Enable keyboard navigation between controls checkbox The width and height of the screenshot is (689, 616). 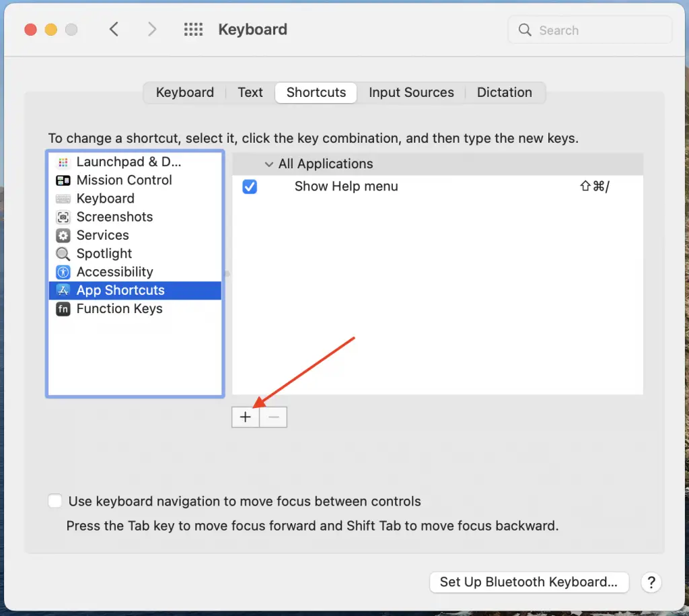[x=55, y=501]
